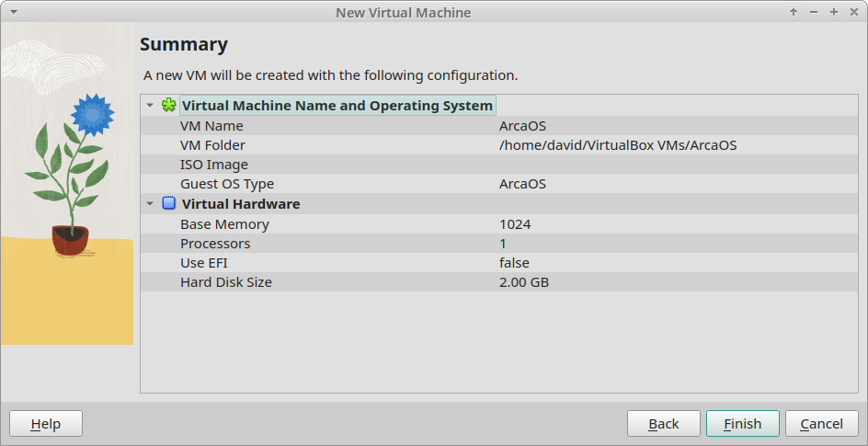Click the Base Memory value 1024
868x446 pixels.
[x=515, y=224]
